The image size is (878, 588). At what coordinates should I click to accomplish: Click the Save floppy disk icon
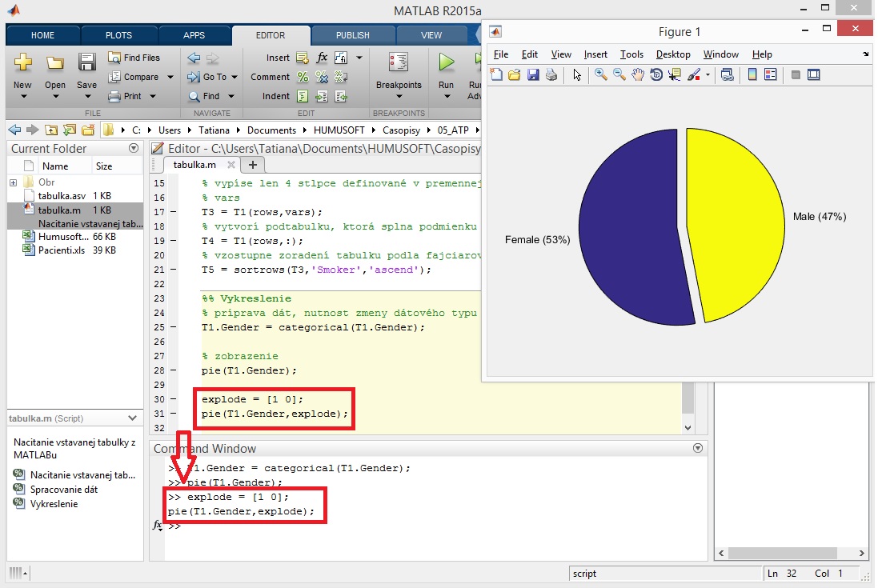coord(86,62)
